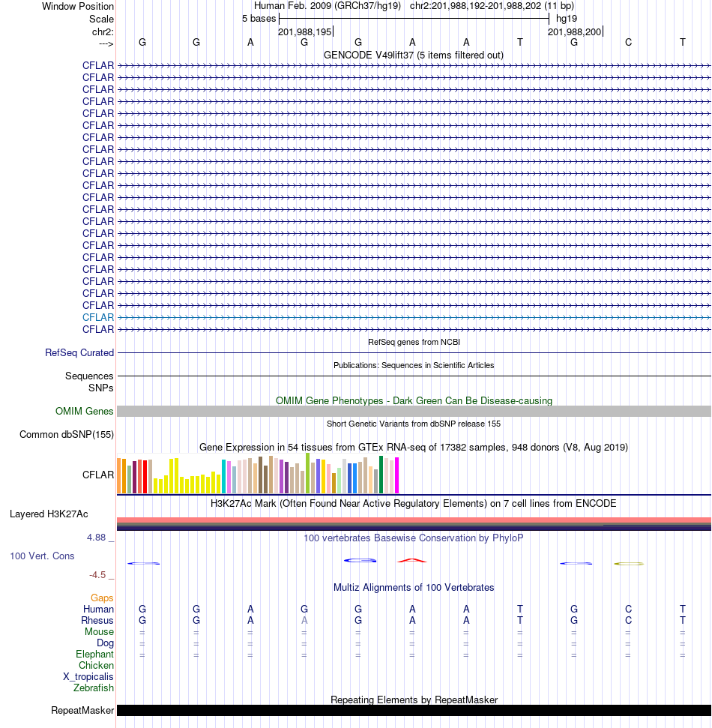Click the C base in top sequence ruler
The image size is (712, 728).
tap(629, 42)
